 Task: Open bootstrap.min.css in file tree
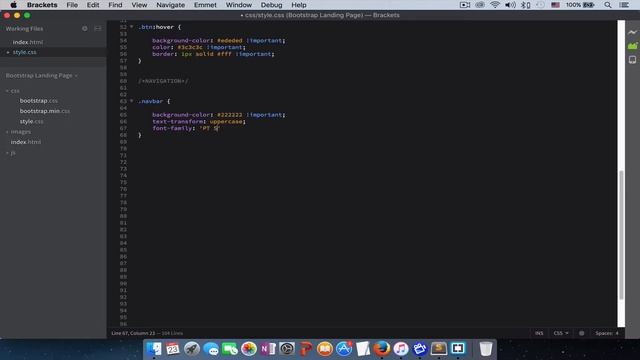click(x=44, y=111)
